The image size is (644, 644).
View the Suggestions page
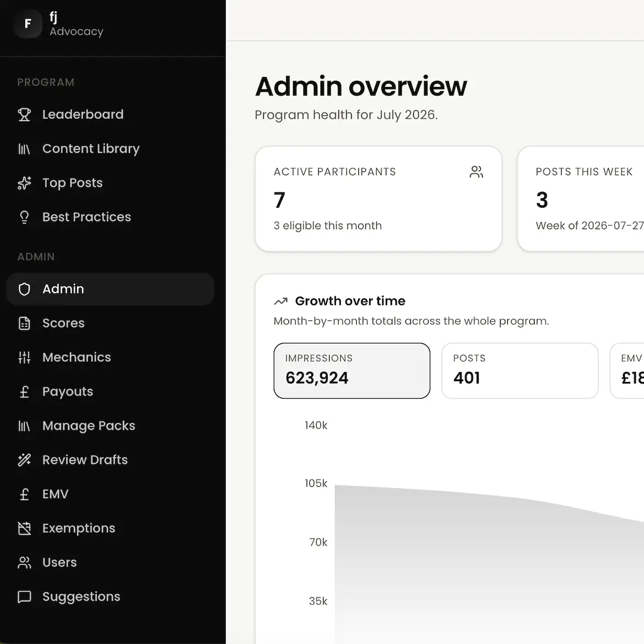(110, 596)
